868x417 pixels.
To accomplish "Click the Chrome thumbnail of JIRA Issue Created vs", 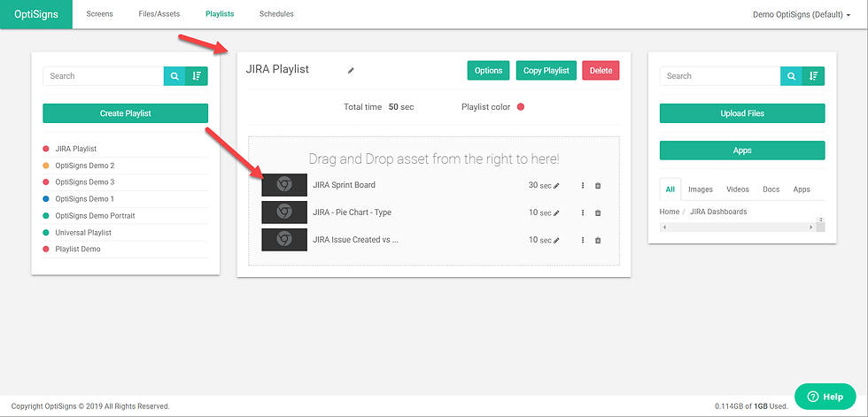I will [284, 239].
